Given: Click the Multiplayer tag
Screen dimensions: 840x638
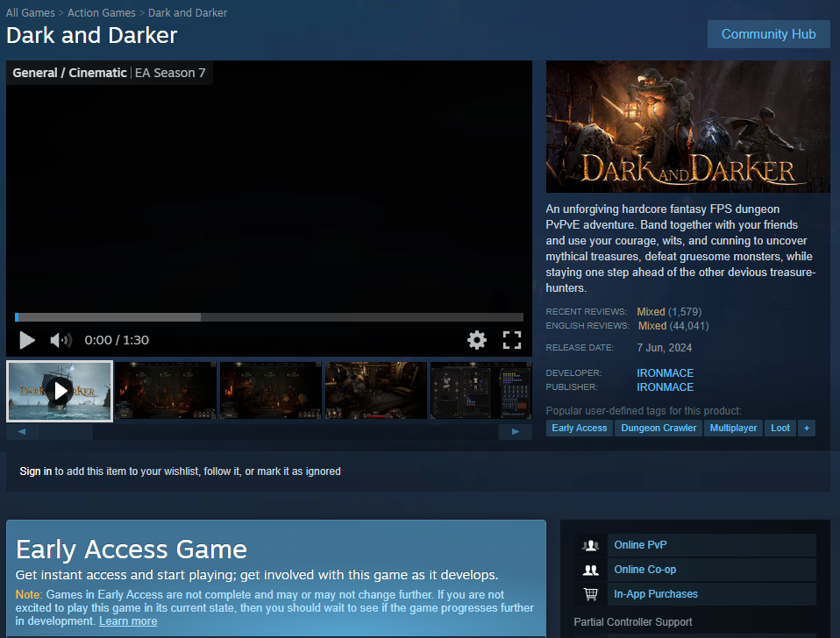Looking at the screenshot, I should point(733,429).
